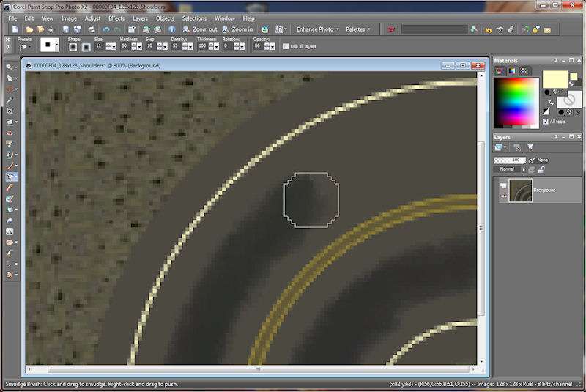Select the Pan/Zoom tool in the Tools bar
Screen dimensions: 586x392
(x=10, y=67)
